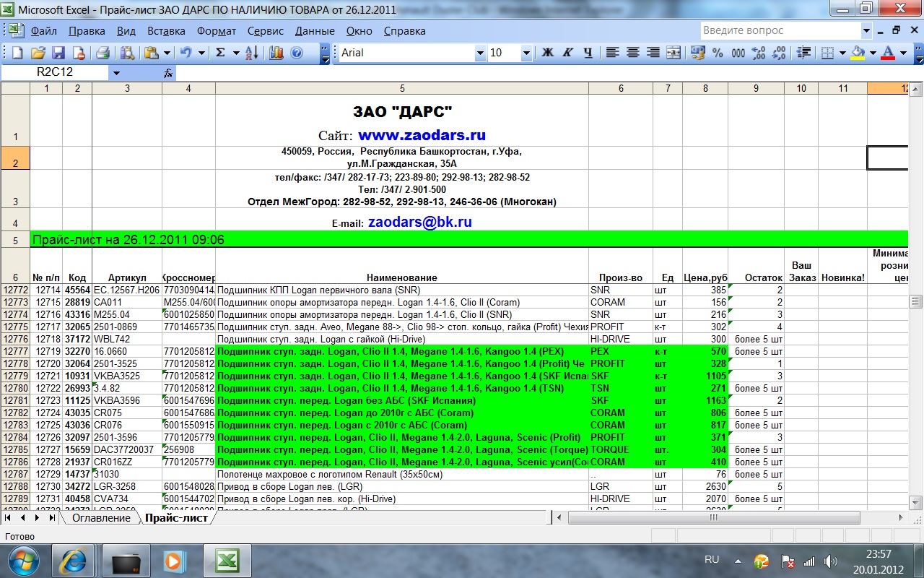The image size is (924, 578).
Task: Save the workbook with the floppy icon
Action: pyautogui.click(x=58, y=53)
